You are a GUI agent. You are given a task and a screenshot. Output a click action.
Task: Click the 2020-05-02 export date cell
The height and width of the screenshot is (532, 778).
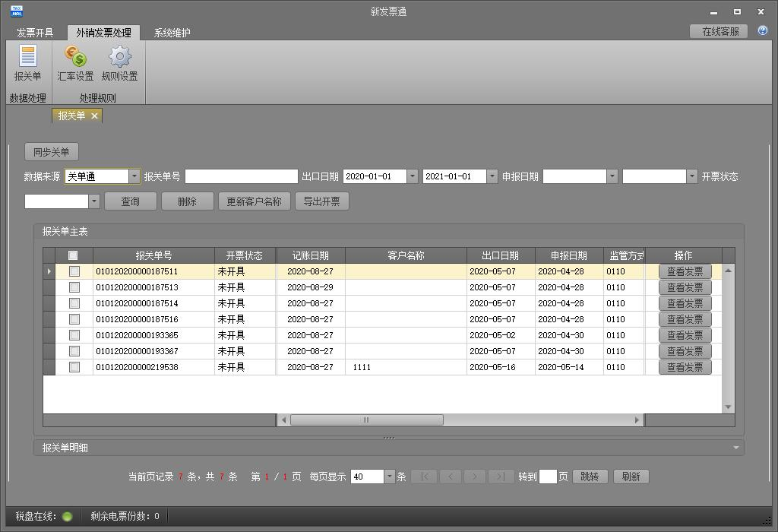[x=501, y=335]
